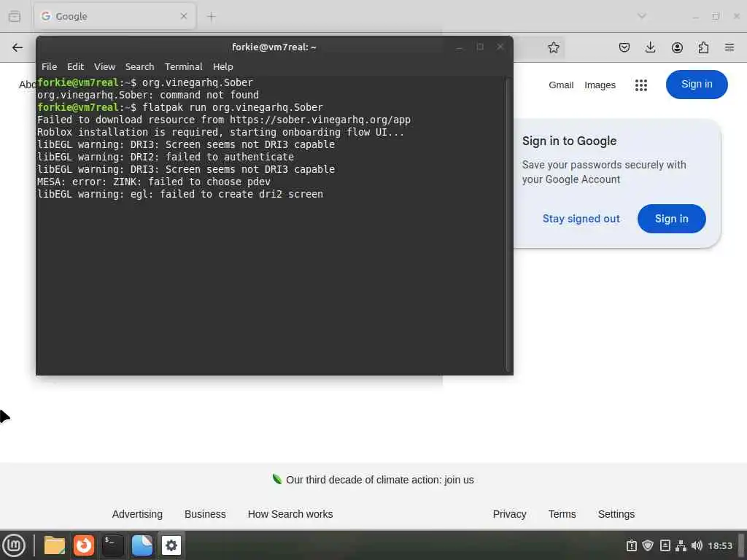This screenshot has width=747, height=560.
Task: Open a new browser tab
Action: pyautogui.click(x=211, y=16)
